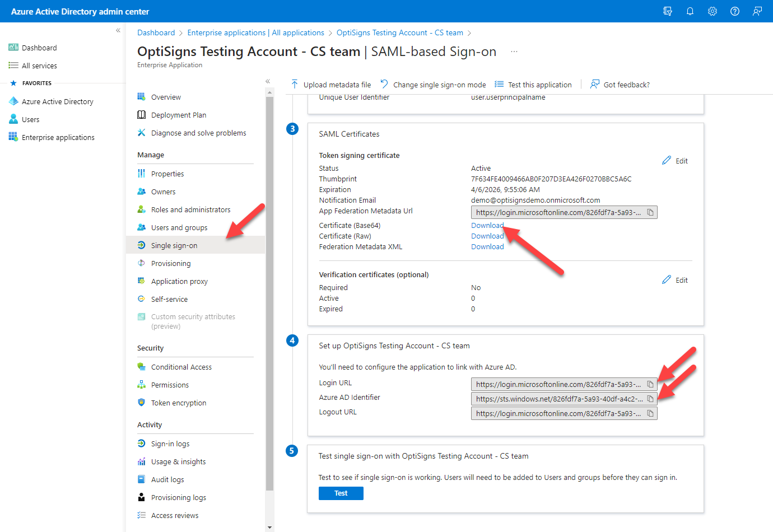This screenshot has width=773, height=532.
Task: Open the portal directory filter icon in header
Action: coord(668,11)
